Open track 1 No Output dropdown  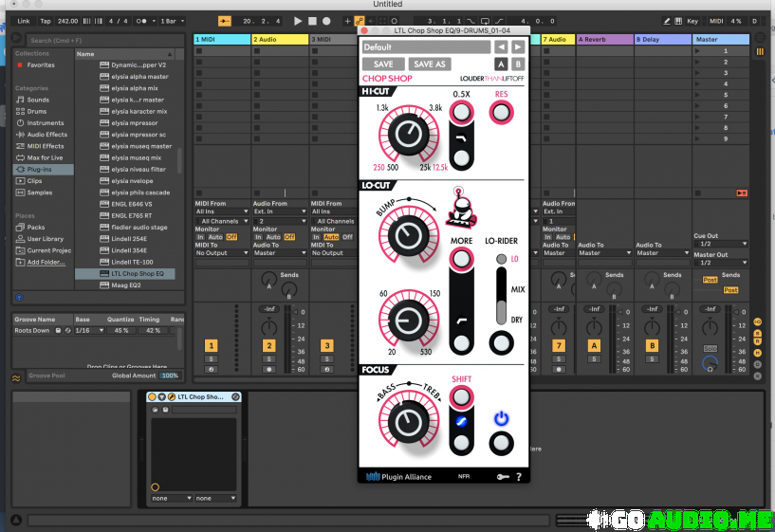(221, 253)
